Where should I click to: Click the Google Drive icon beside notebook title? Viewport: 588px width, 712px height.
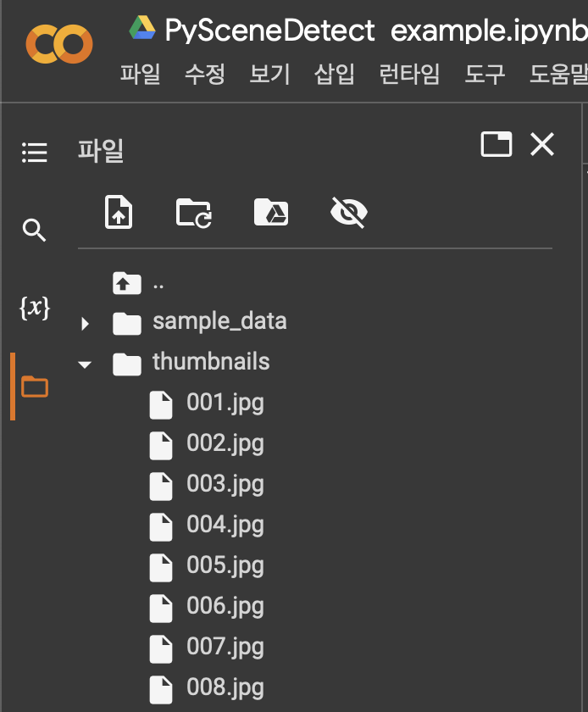tap(142, 28)
